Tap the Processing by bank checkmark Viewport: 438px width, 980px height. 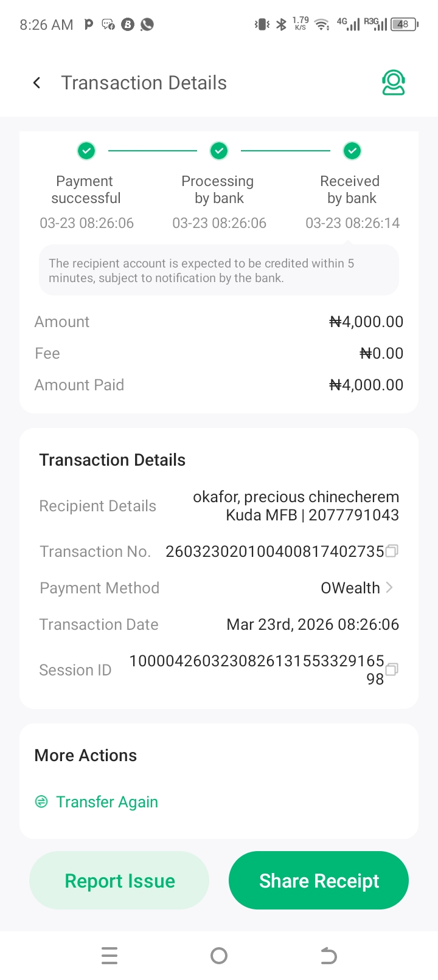click(x=219, y=150)
